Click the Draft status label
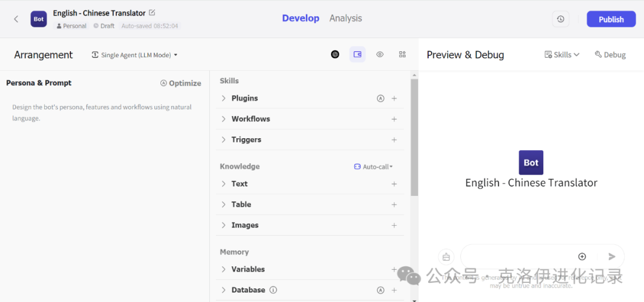 [104, 26]
